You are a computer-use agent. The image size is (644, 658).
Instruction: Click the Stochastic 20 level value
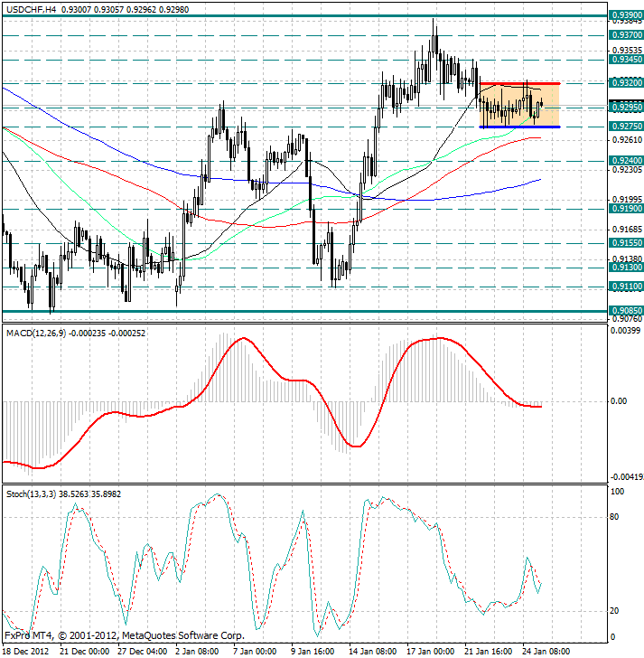click(x=614, y=611)
